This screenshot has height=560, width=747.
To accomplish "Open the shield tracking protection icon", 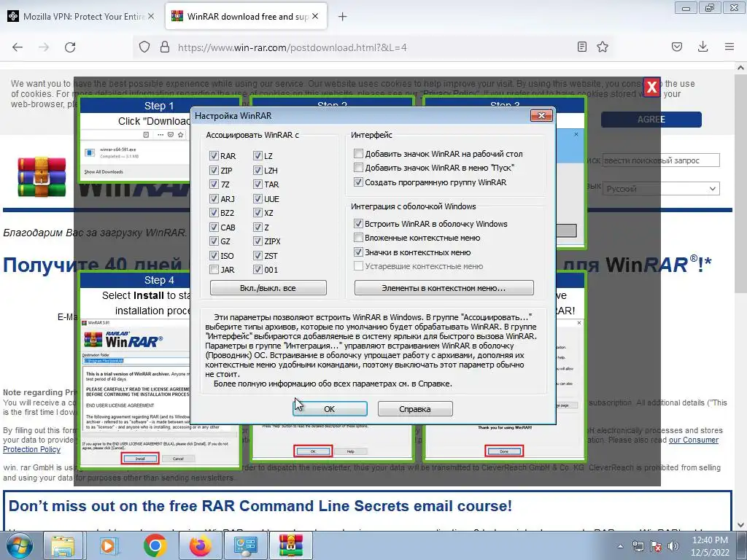I will point(144,47).
